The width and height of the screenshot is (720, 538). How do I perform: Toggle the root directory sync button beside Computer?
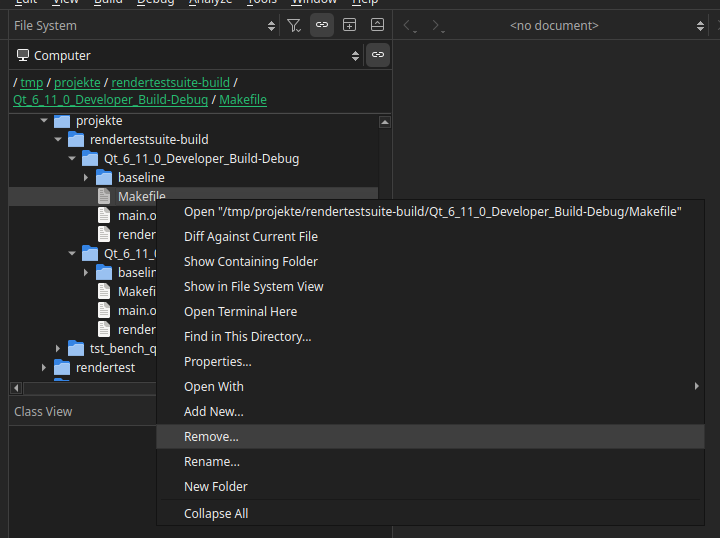pos(377,55)
